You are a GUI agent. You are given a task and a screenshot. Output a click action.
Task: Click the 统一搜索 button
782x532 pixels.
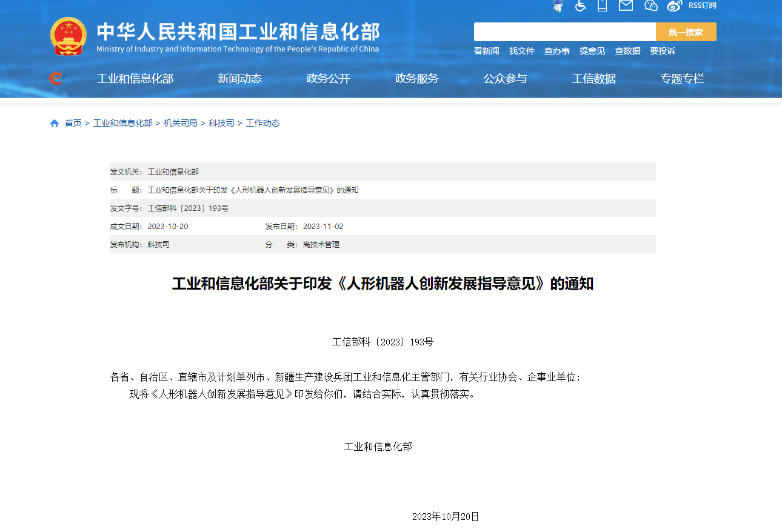686,32
